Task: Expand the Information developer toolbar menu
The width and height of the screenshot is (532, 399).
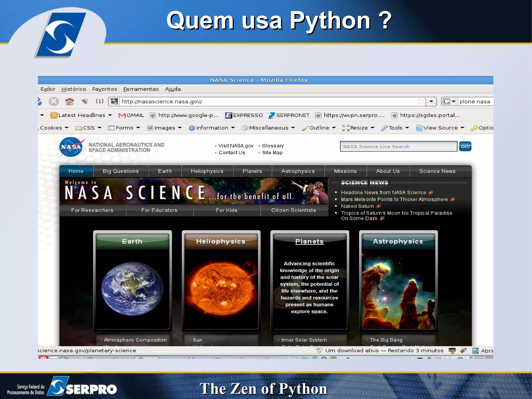Action: 212,128
